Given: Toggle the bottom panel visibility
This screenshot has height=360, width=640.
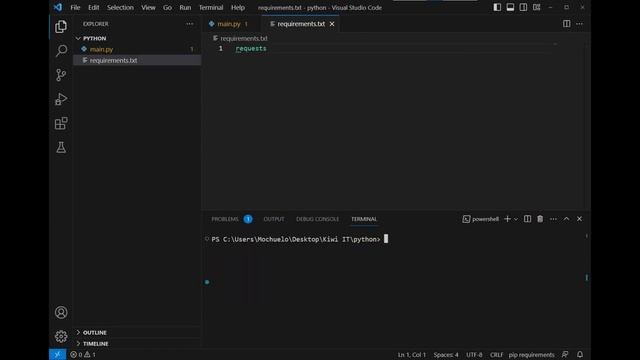Looking at the screenshot, I should point(510,7).
